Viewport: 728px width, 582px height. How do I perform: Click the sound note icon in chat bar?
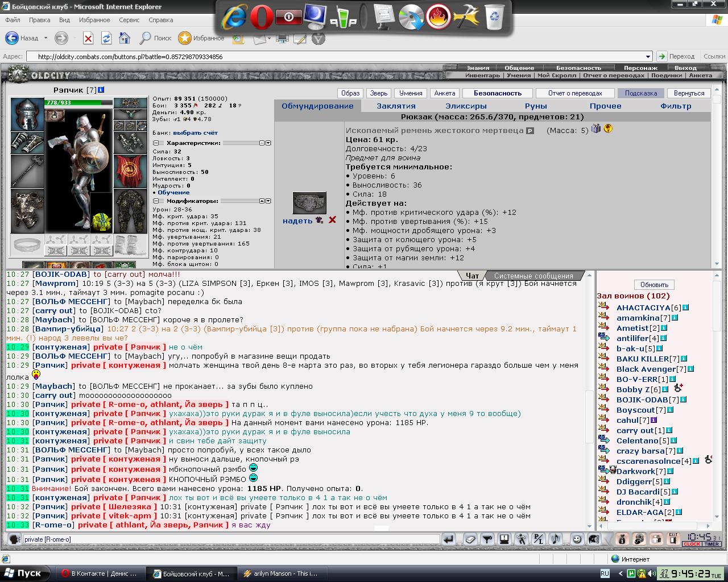pyautogui.click(x=556, y=539)
